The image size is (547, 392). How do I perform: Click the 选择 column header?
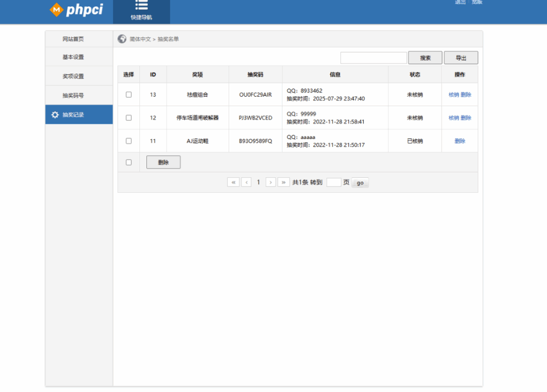click(x=128, y=75)
